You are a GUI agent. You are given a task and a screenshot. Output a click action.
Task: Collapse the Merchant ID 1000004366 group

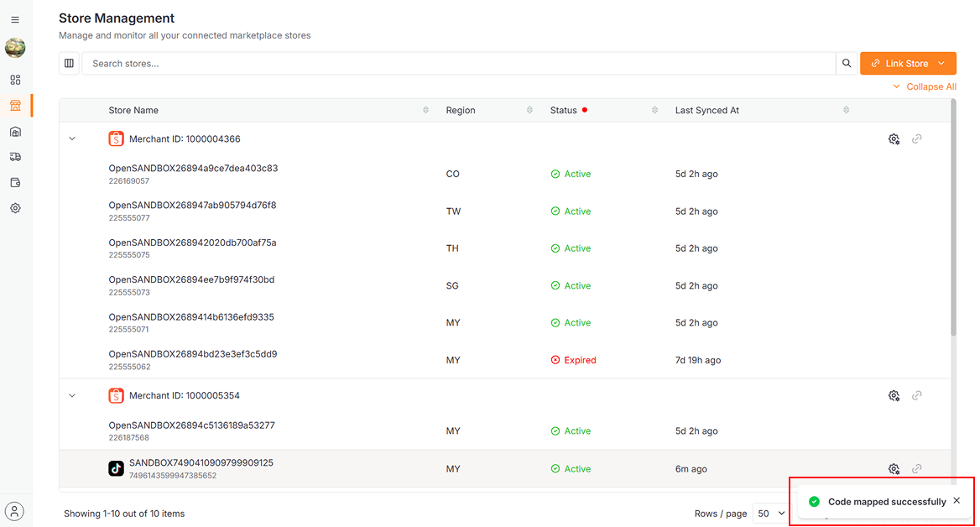point(72,139)
